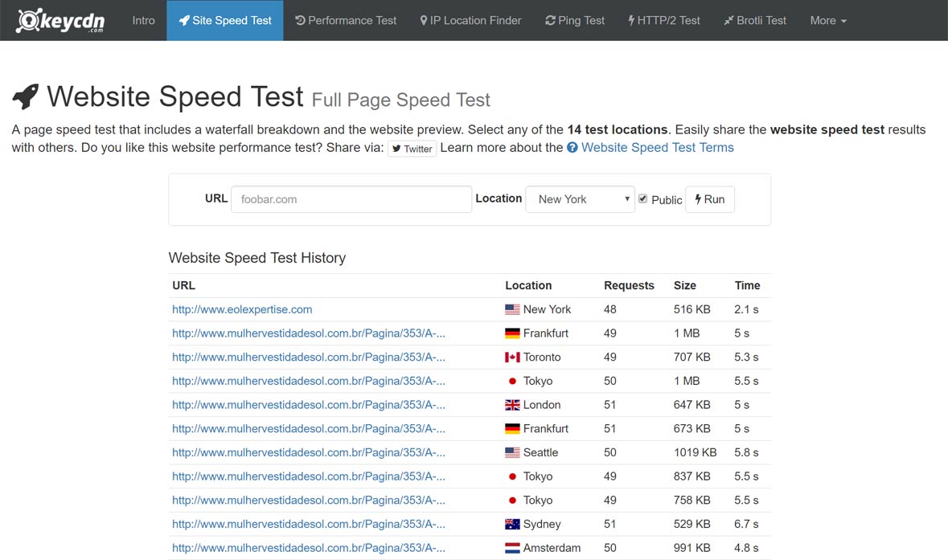Click the Canadian flag icon beside Toronto
The image size is (948, 560).
[x=512, y=358]
